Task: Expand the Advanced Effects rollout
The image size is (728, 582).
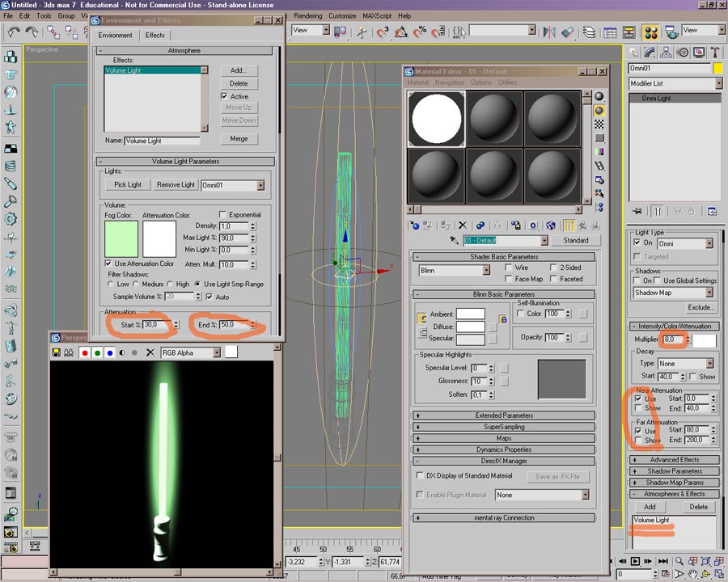Action: pyautogui.click(x=674, y=459)
